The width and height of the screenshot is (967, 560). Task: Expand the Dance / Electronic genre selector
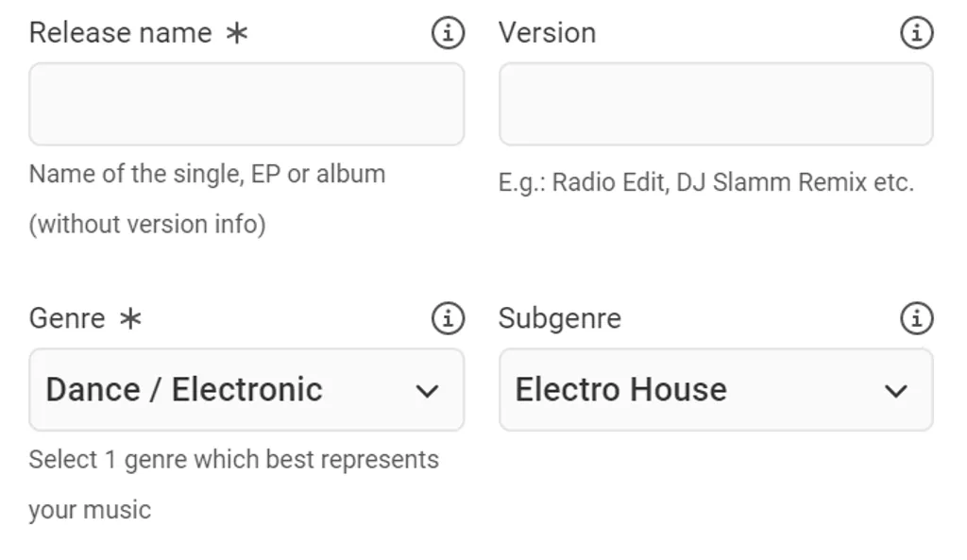tap(246, 389)
